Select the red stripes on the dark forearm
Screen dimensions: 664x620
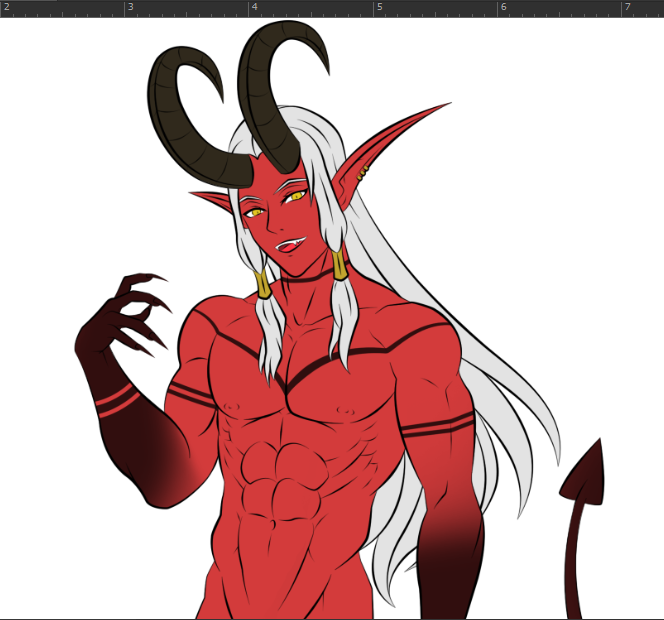pos(117,402)
